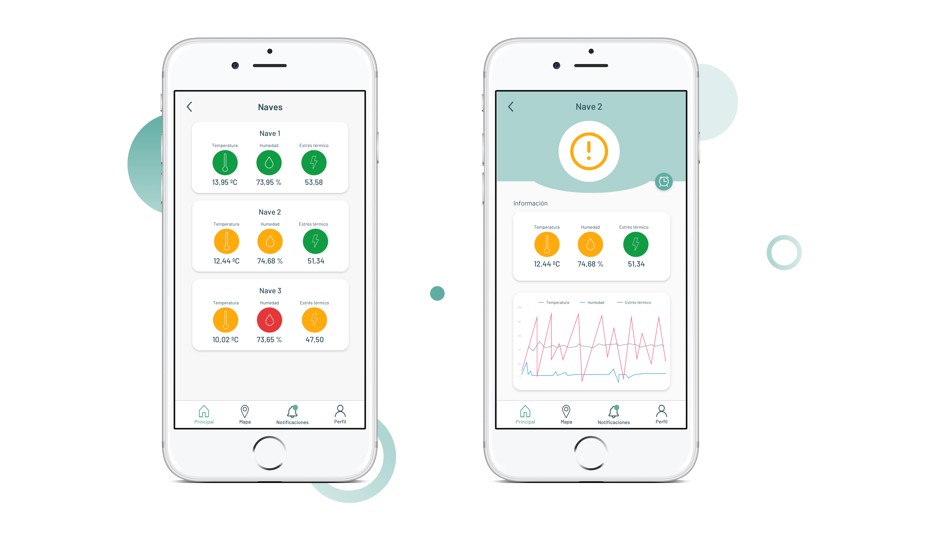
Task: Click the warning alert icon on Nave 2
Action: pos(589,151)
